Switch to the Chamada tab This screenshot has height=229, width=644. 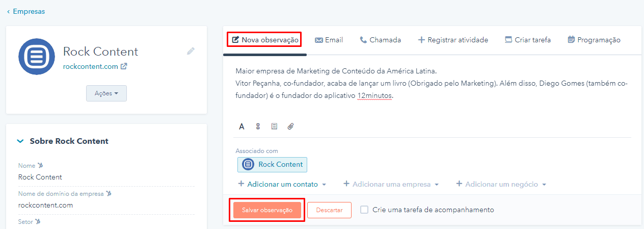pyautogui.click(x=380, y=40)
